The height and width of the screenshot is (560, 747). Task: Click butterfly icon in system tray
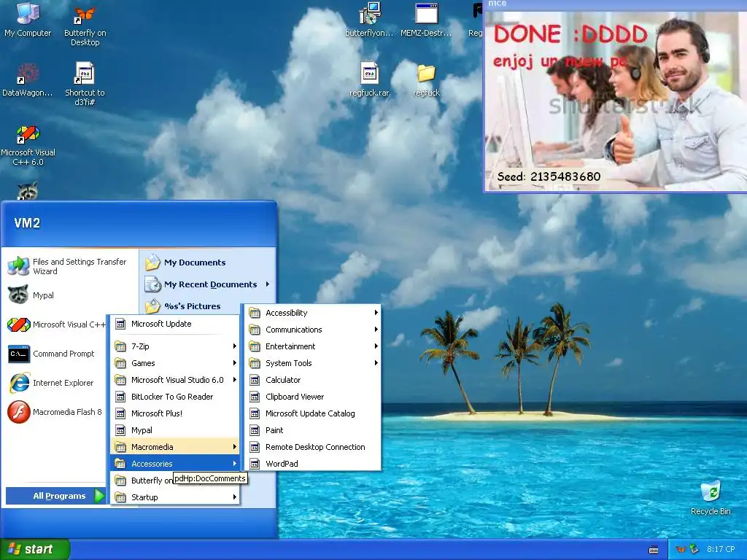click(681, 550)
